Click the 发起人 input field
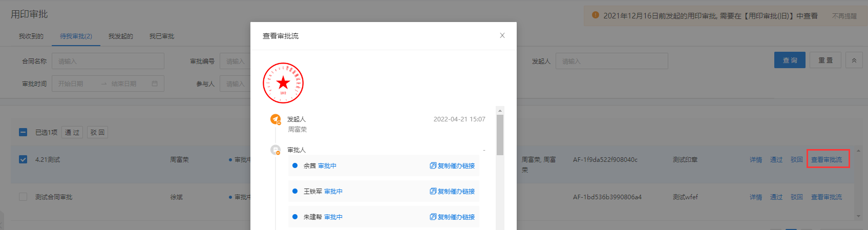This screenshot has width=868, height=230. click(612, 61)
